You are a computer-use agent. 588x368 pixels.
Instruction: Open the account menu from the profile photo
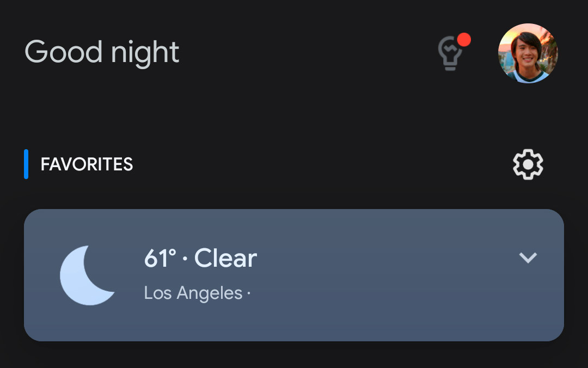[x=528, y=53]
